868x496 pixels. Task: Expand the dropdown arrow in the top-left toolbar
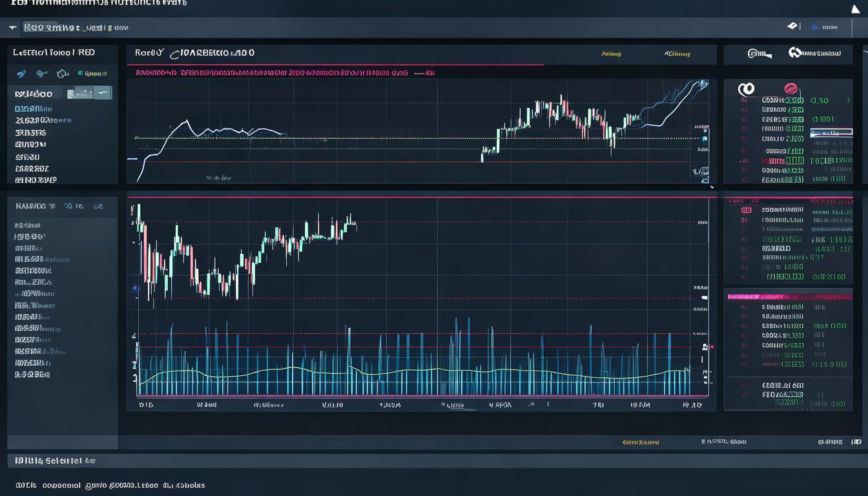click(13, 28)
